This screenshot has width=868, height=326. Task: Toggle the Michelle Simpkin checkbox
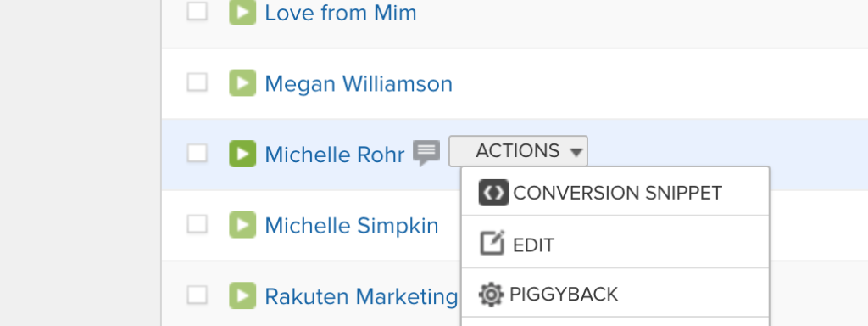pos(197,224)
